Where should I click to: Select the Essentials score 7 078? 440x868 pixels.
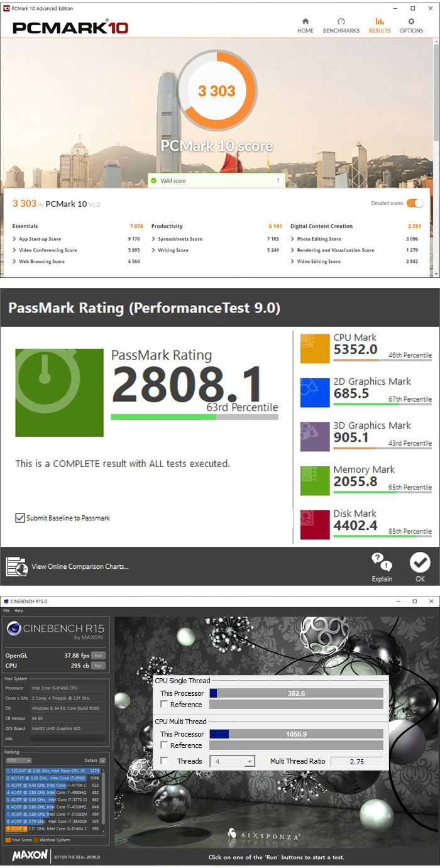click(x=136, y=226)
